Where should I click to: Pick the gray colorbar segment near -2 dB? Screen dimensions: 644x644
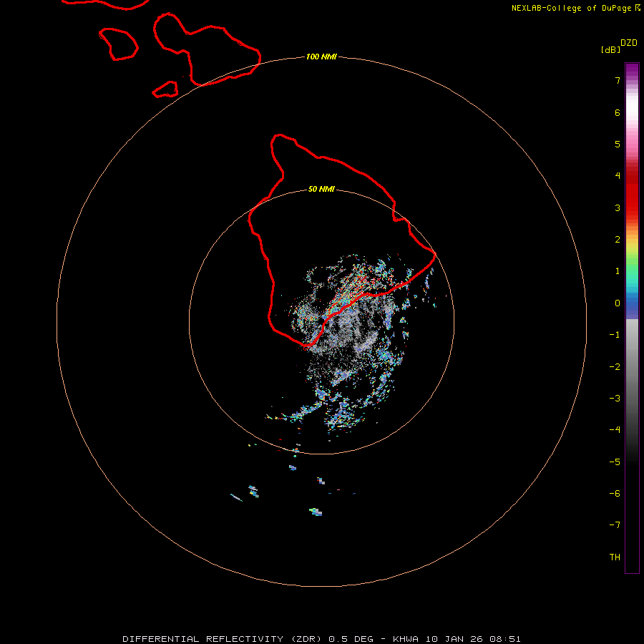pyautogui.click(x=632, y=367)
